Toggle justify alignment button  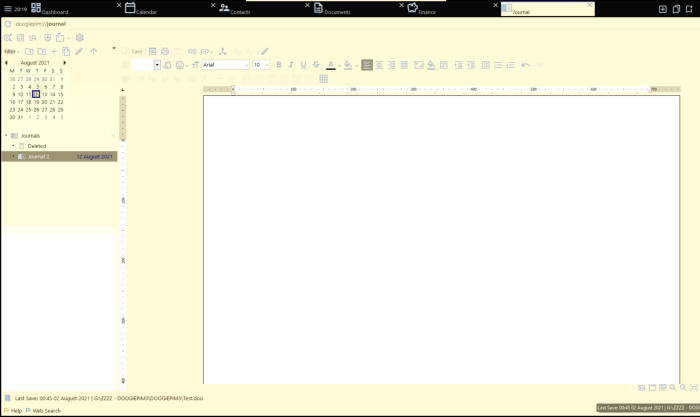(x=404, y=65)
